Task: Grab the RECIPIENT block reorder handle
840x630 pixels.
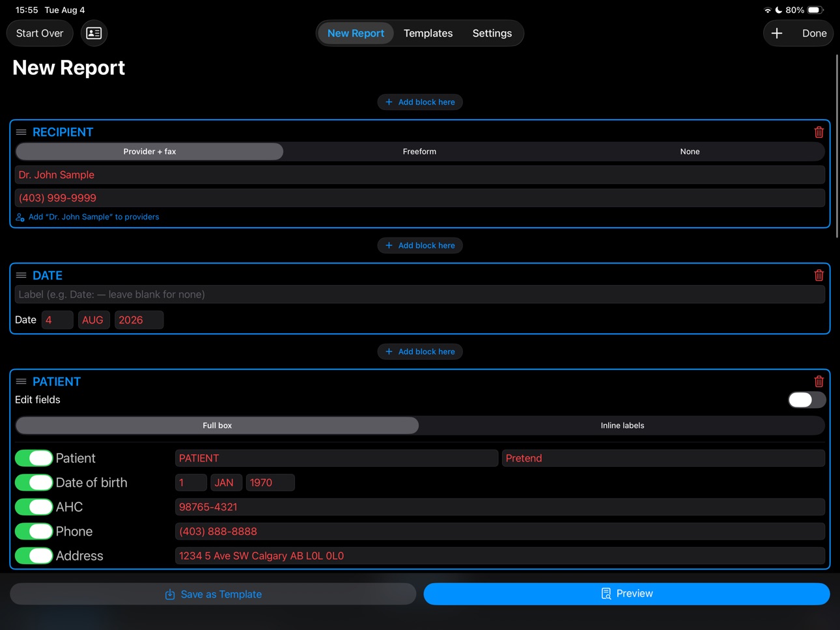Action: click(21, 132)
